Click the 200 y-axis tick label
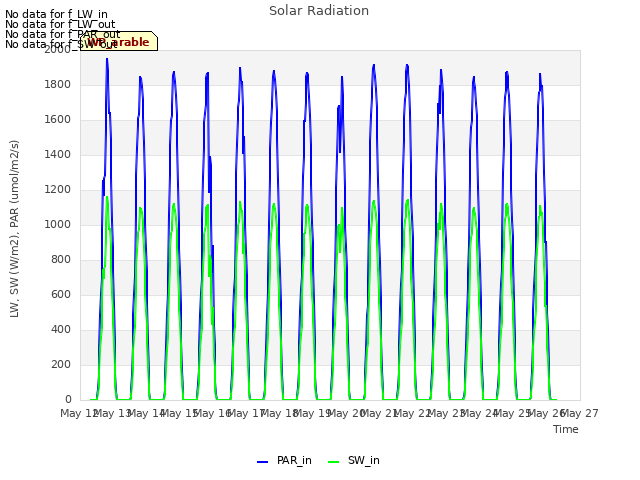Screen dimensions: 640x480 pyautogui.click(x=61, y=364)
